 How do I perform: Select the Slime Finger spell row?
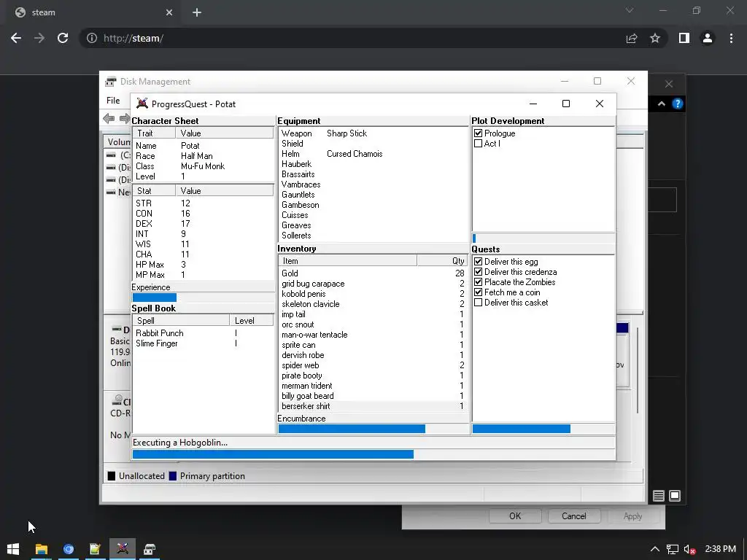[x=203, y=343]
